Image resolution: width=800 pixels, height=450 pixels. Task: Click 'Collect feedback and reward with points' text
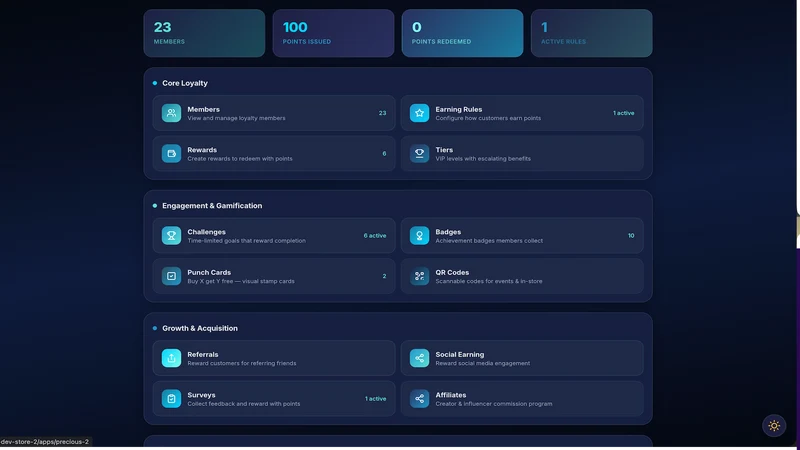pos(244,404)
